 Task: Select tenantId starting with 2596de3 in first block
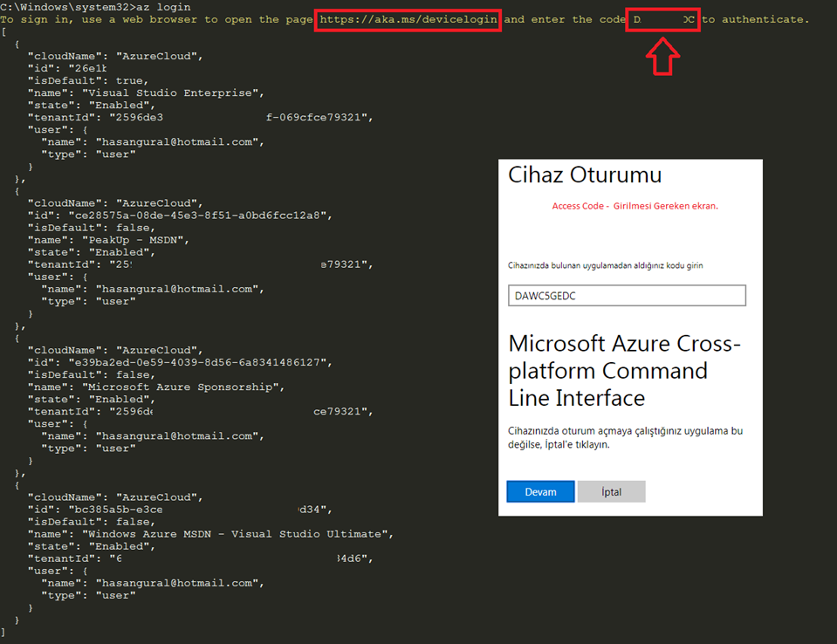[241, 118]
